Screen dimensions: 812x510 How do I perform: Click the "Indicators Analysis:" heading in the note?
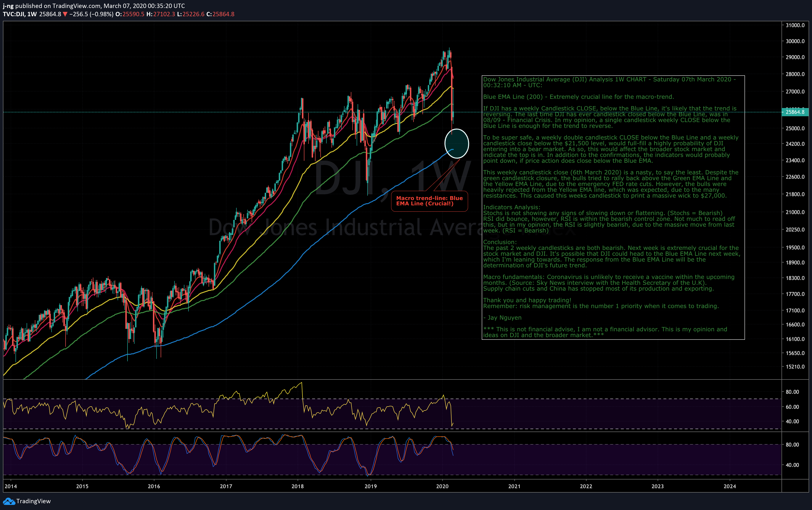point(511,207)
